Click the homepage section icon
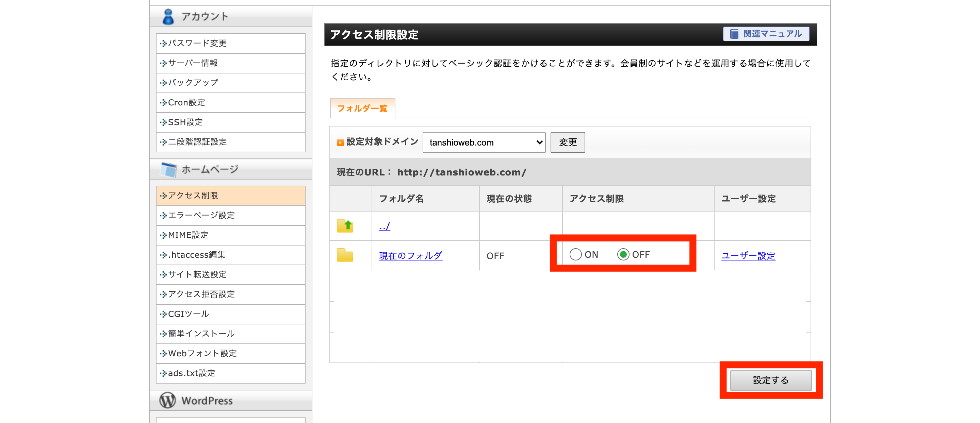Screen dimensions: 980x423 pos(168,169)
